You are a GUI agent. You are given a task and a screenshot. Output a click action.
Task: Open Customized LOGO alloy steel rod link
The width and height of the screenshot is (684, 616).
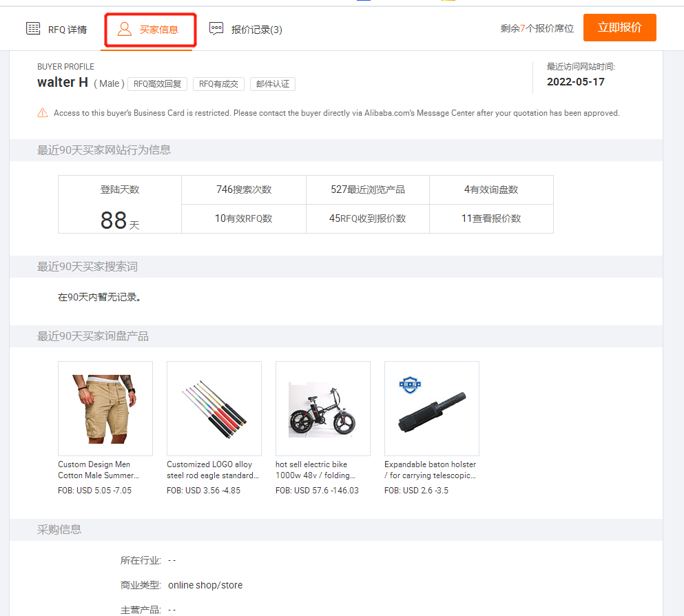pyautogui.click(x=213, y=470)
